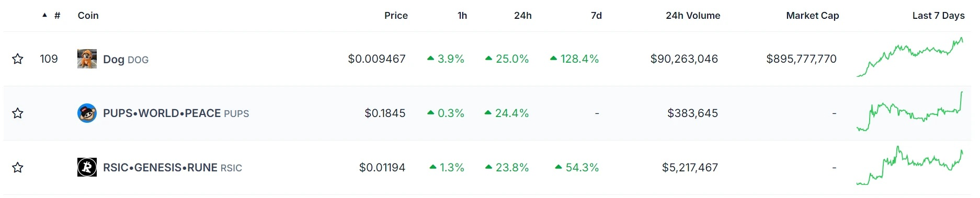Sort by 24h change column header
Screen dimensions: 980x198
coord(523,16)
